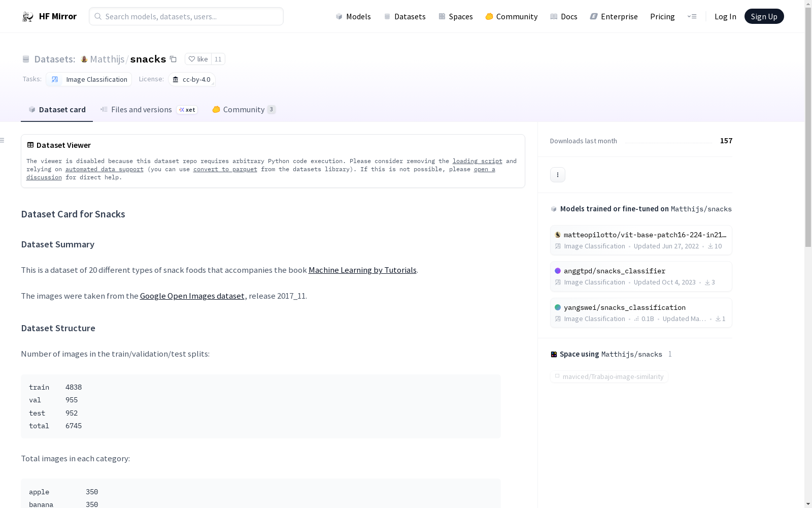Click the Downloads last month chart line

coord(668,143)
